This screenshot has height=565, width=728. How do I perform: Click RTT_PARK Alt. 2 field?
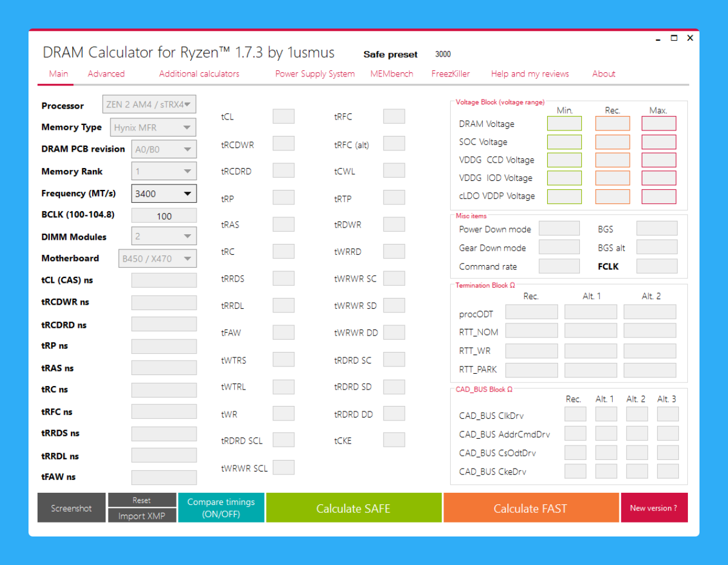pos(650,370)
